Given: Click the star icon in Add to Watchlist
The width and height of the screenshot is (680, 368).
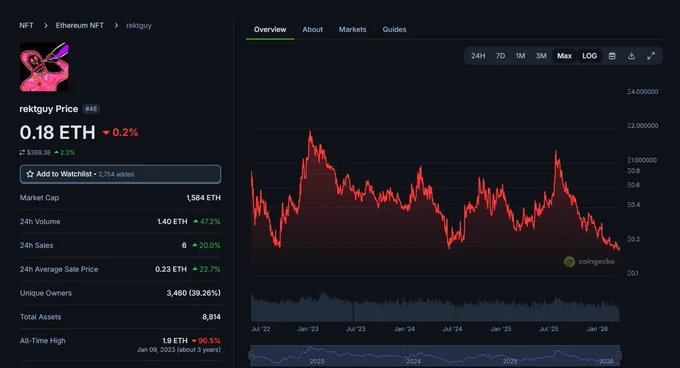Looking at the screenshot, I should 30,174.
